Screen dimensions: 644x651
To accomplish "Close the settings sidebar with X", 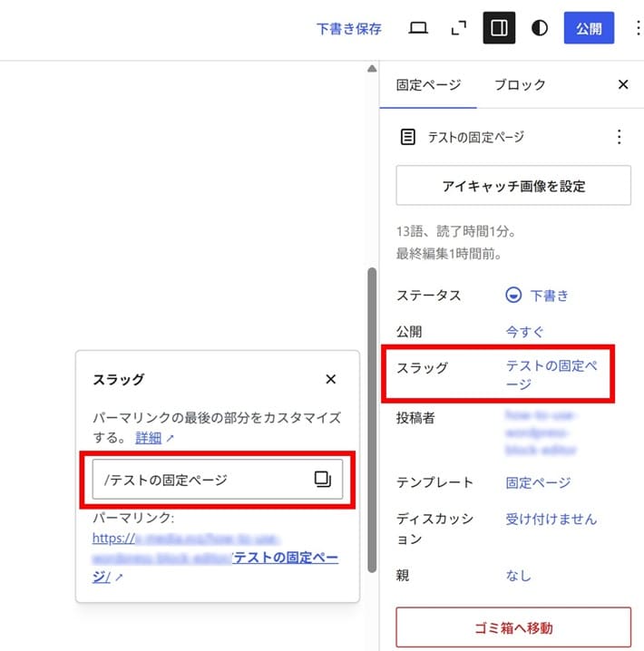I will point(623,84).
